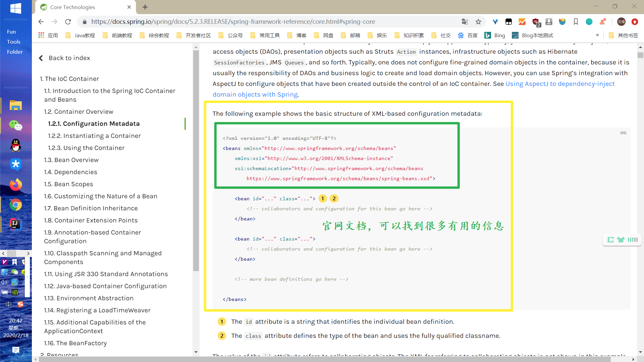Open File Explorer from the taskbar
The image size is (644, 362).
pos(16,105)
